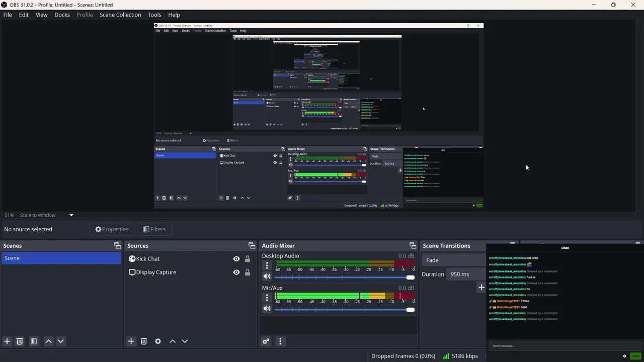Pop out the Scenes dock
Image resolution: width=644 pixels, height=362 pixels.
(x=117, y=246)
